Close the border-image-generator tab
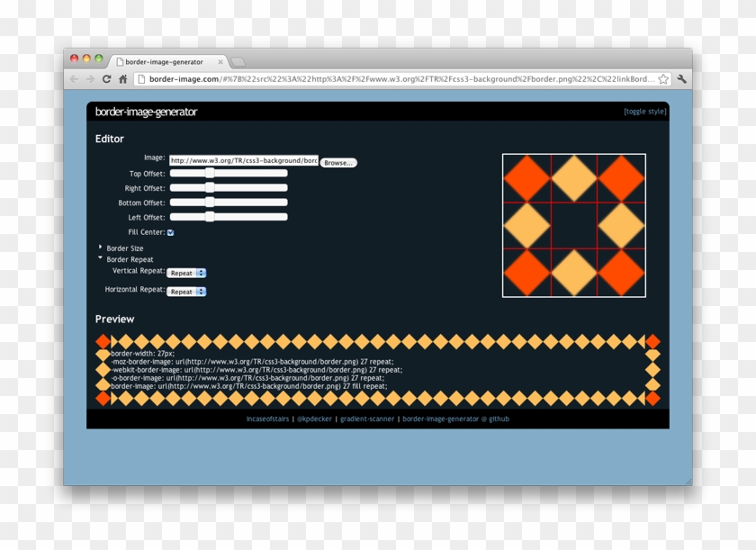 point(220,62)
